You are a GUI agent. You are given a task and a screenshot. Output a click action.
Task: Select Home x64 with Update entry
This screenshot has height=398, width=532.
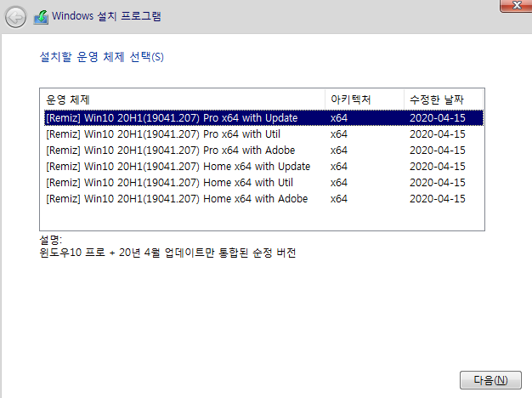[263, 167]
